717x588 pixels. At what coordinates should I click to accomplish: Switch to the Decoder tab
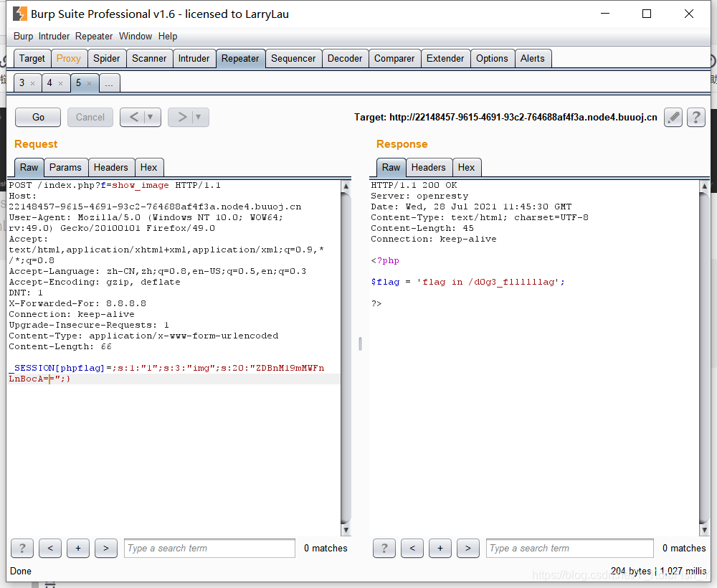coord(345,59)
